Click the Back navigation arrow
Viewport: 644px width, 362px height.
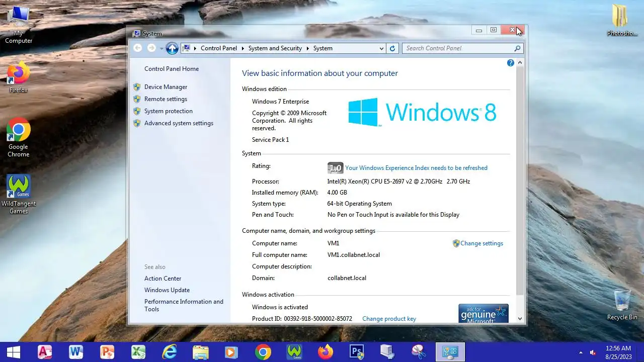138,48
